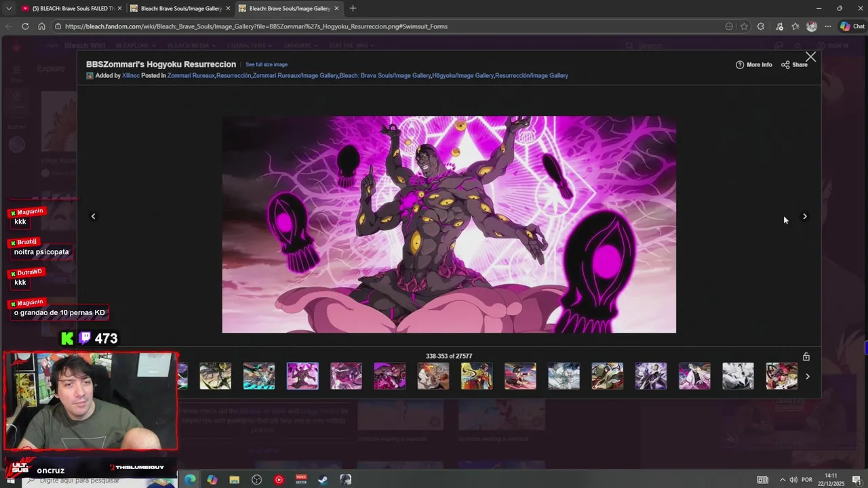Screen dimensions: 868x488
Task: Open a new browser tab
Action: coord(353,8)
